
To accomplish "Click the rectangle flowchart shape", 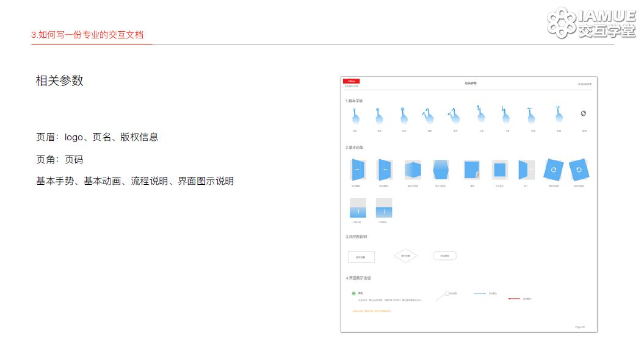I will [x=361, y=257].
